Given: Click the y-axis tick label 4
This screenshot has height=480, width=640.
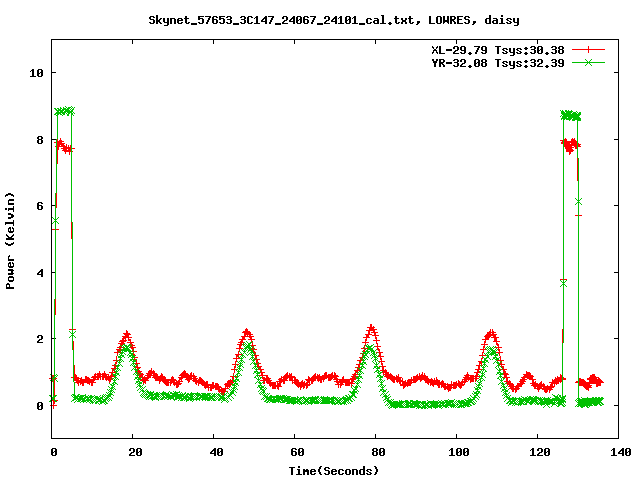Looking at the screenshot, I should (x=39, y=273).
